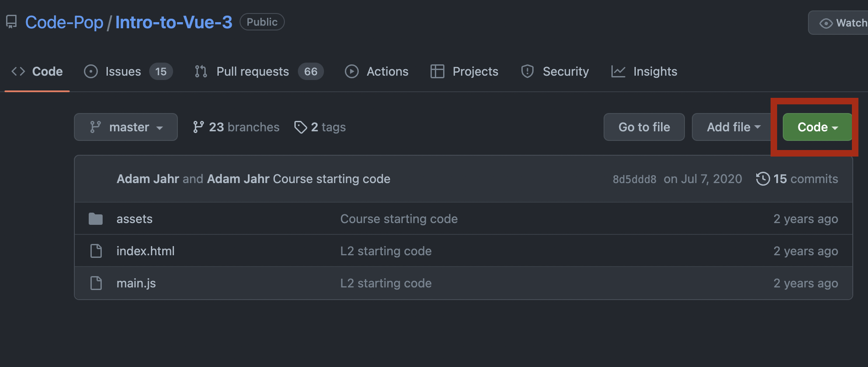
Task: Open index.html commit message L2 starting code
Action: coord(386,251)
